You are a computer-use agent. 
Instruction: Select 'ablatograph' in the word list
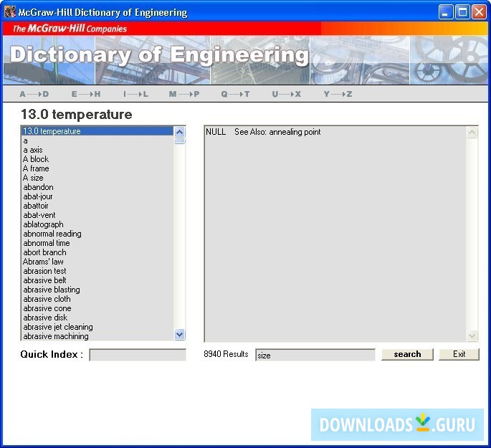point(97,224)
